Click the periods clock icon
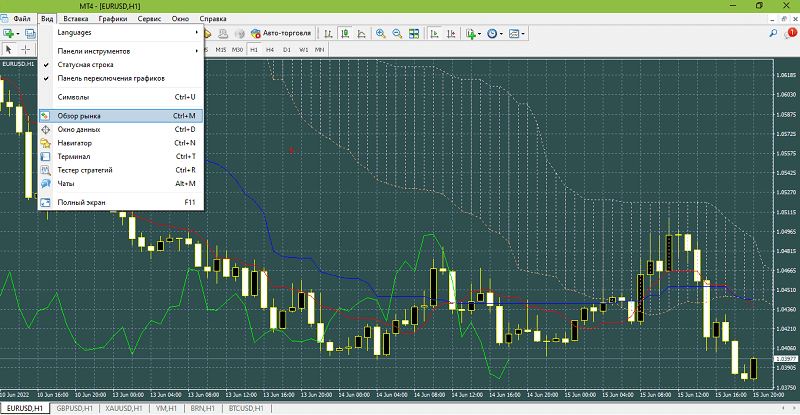 coord(492,34)
